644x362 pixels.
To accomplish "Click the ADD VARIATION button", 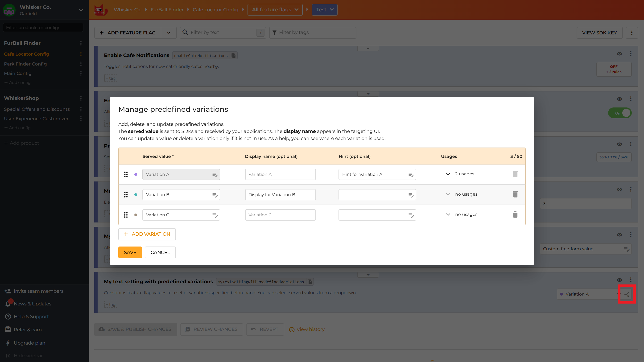I will [147, 234].
